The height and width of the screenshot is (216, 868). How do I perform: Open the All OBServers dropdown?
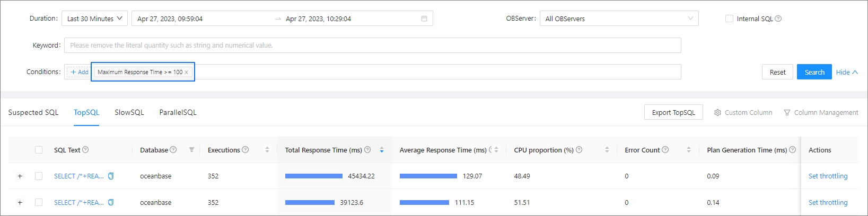[x=619, y=19]
